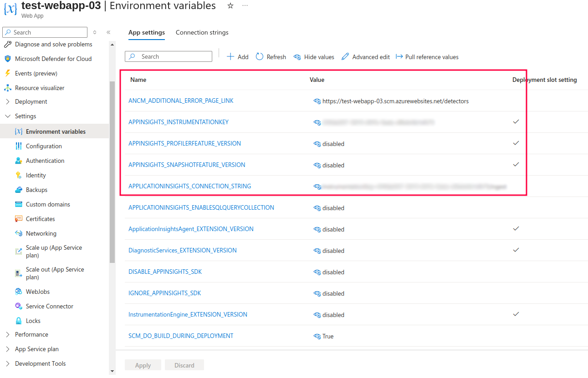Screen dimensions: 588x378
Task: Toggle visibility of APPINSIGHTS_INSTRUMENTATIONKEY value
Action: point(317,122)
